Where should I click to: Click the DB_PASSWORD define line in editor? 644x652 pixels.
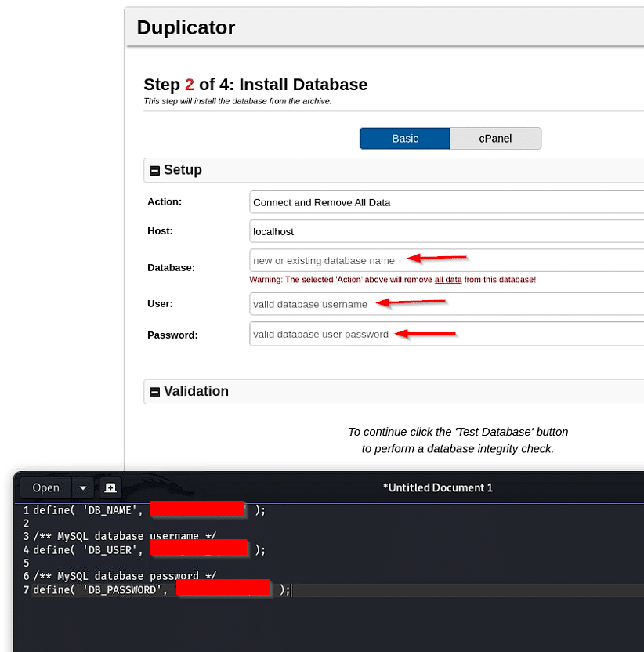pyautogui.click(x=161, y=590)
